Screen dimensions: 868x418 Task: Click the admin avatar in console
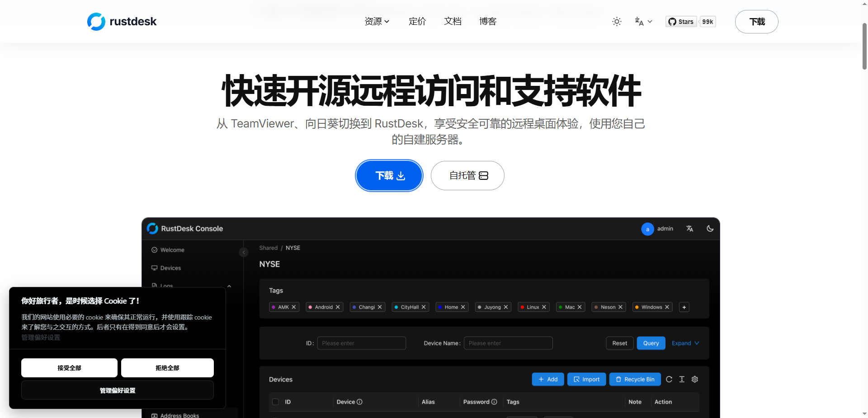coord(647,229)
